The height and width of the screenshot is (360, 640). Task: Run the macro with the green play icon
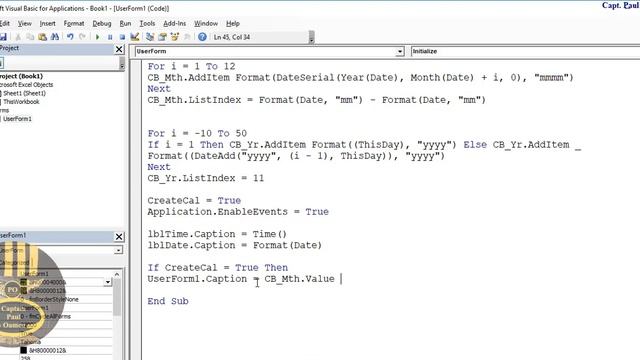(x=98, y=37)
